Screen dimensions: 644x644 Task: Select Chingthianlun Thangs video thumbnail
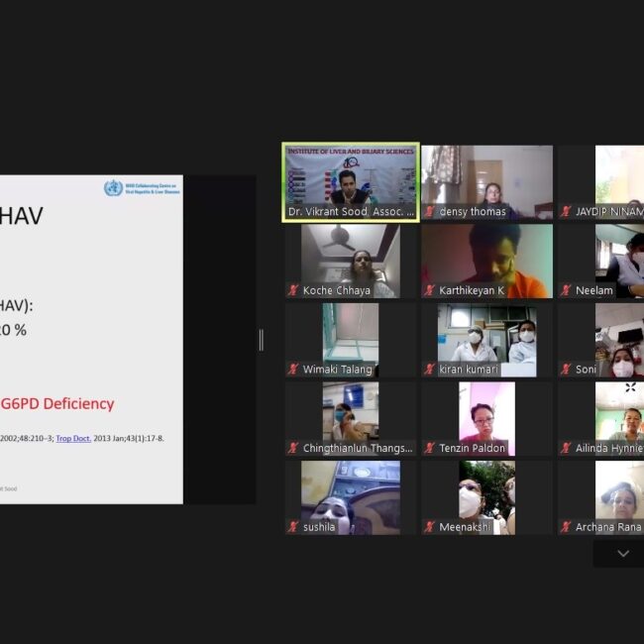coord(351,417)
